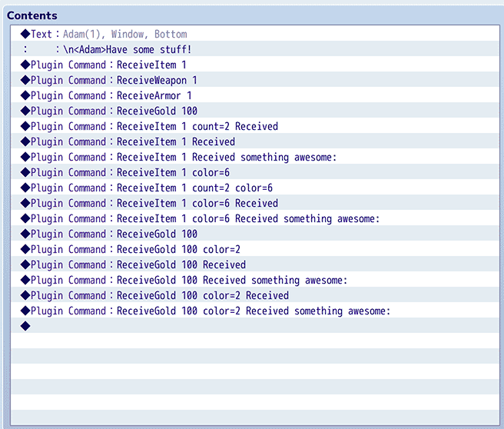Image resolution: width=504 pixels, height=429 pixels.
Task: Select 'ReceiveItem 1 Received something awesome:' row
Action: pos(255,157)
